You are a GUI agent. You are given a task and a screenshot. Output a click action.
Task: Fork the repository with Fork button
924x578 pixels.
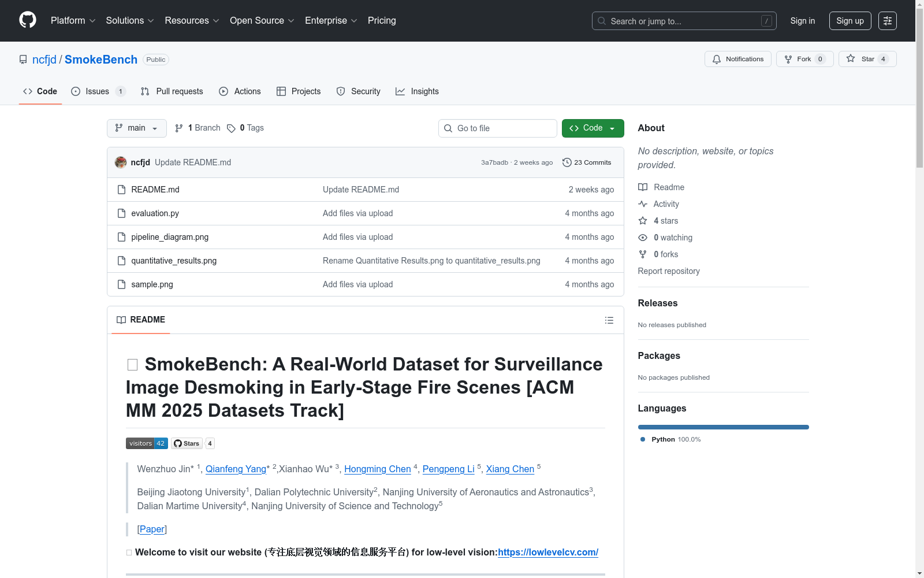click(805, 59)
